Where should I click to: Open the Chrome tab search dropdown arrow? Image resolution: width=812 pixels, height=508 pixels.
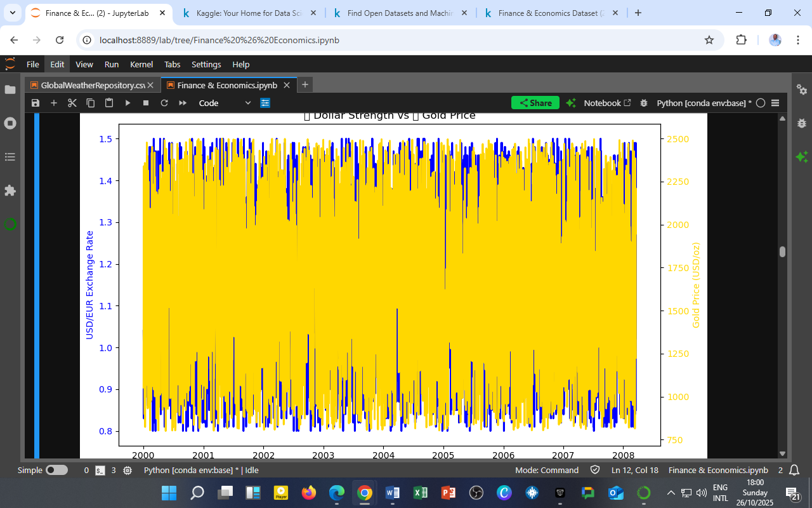coord(12,13)
